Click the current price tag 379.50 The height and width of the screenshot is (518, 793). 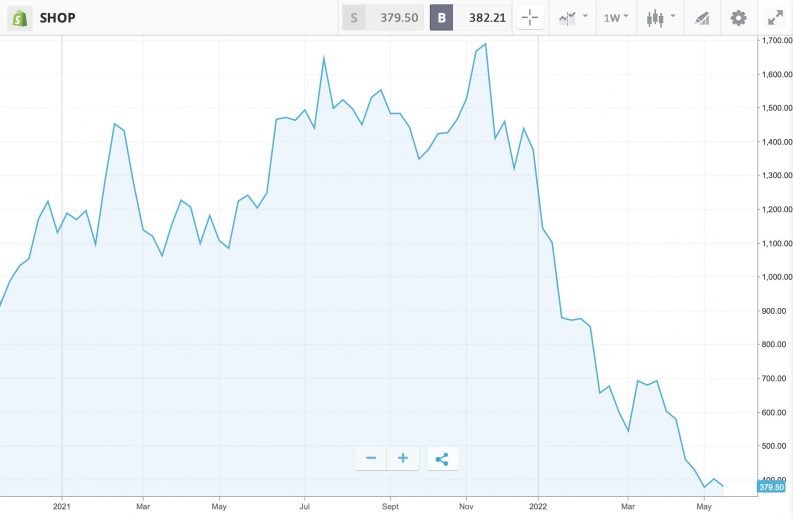770,487
